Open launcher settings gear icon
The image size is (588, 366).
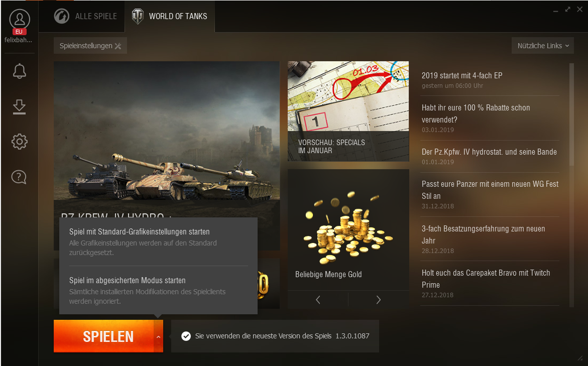coord(20,142)
